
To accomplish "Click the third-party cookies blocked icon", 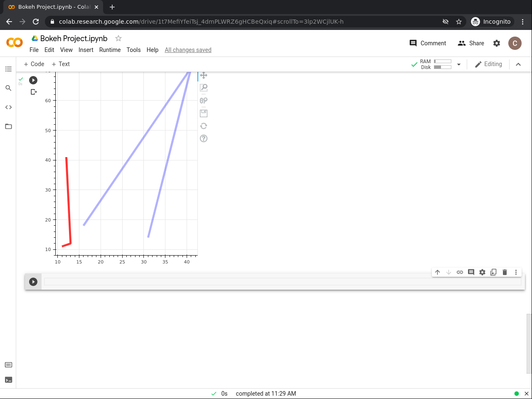I will pos(446,22).
